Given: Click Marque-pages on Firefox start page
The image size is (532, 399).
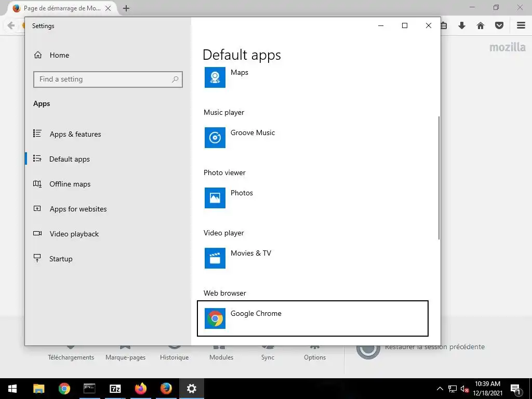Looking at the screenshot, I should click(126, 357).
